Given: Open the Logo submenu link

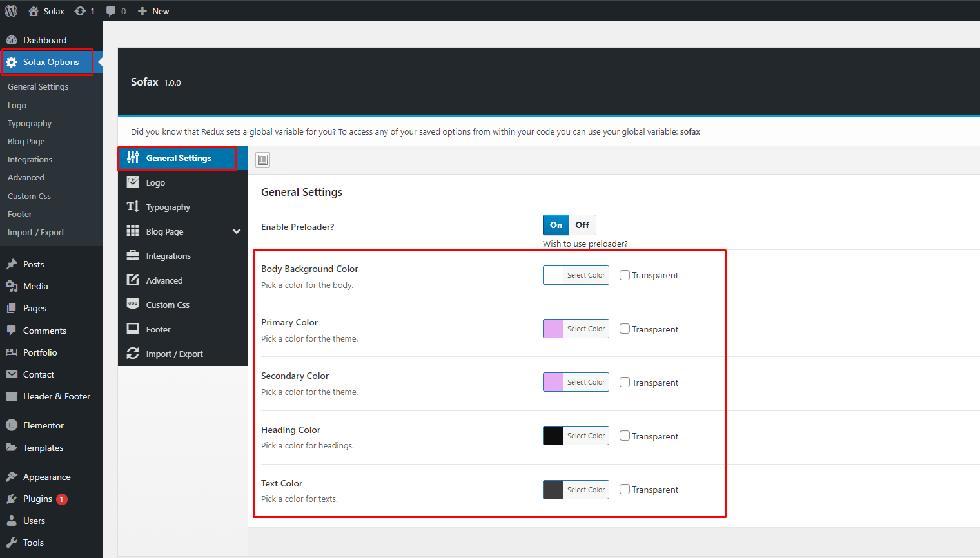Looking at the screenshot, I should pos(17,106).
